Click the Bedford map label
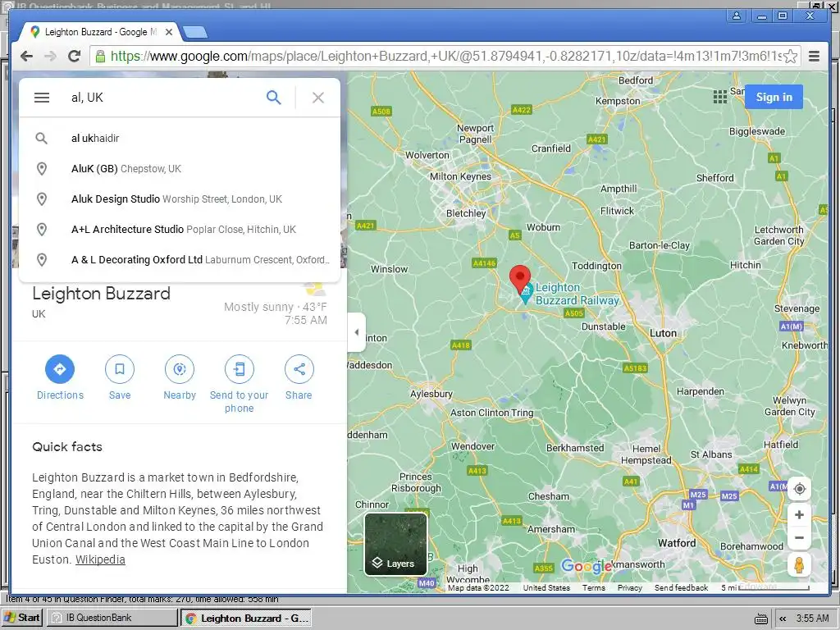This screenshot has width=840, height=630. click(636, 80)
